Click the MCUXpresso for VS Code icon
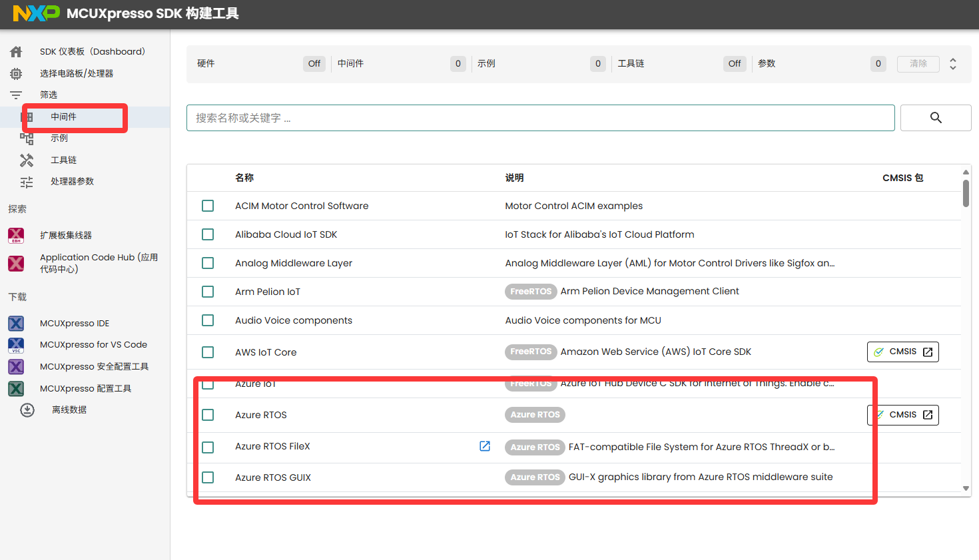 pos(16,345)
